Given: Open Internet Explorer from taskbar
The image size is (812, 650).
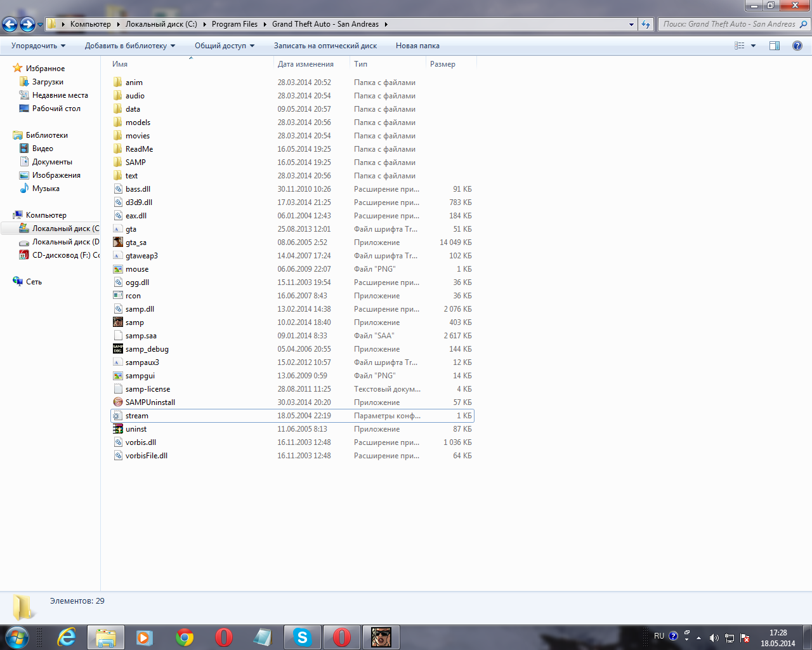Looking at the screenshot, I should tap(67, 637).
